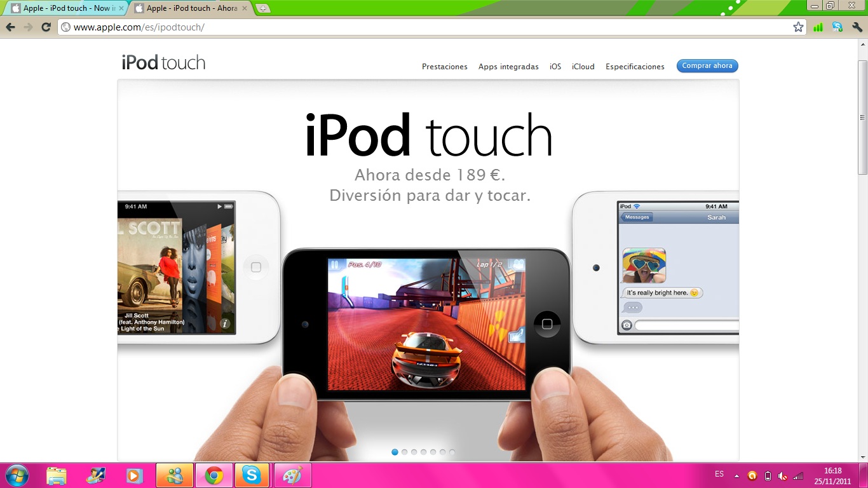Viewport: 868px width, 488px height.
Task: Go to Apps integradas section
Action: coord(508,66)
